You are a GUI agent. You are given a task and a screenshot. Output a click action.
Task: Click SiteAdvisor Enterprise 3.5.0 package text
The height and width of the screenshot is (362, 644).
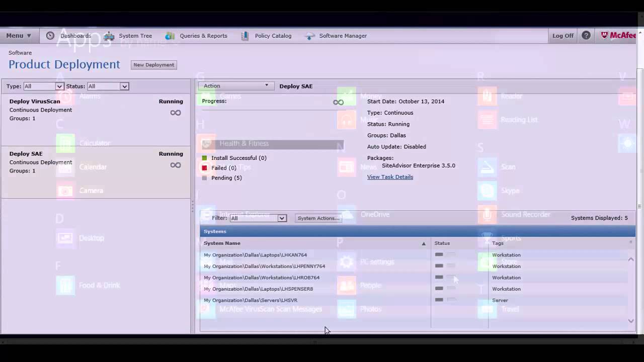(x=418, y=165)
